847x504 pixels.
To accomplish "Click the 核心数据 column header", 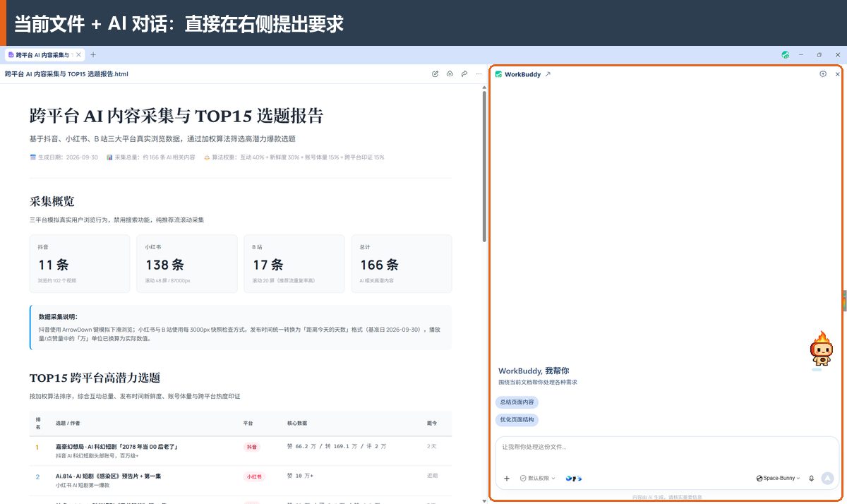I will point(297,424).
